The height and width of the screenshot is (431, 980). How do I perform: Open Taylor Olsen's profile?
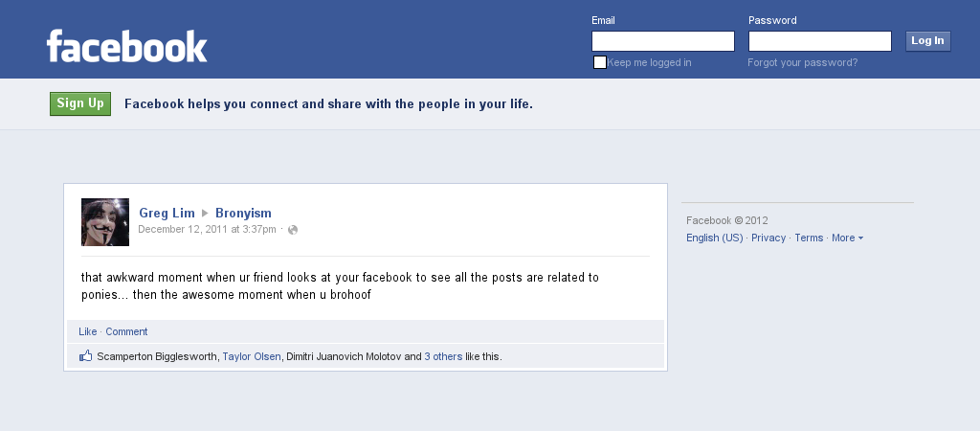(x=252, y=356)
